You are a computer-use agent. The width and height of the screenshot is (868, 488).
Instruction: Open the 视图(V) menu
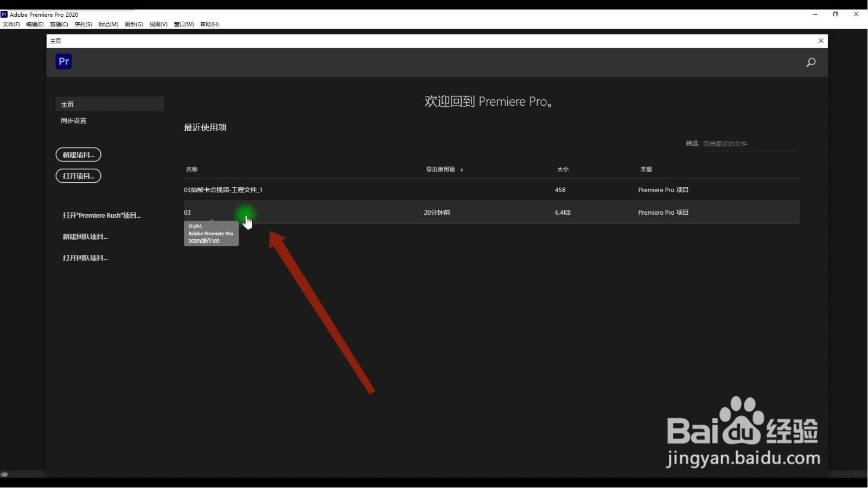[158, 24]
